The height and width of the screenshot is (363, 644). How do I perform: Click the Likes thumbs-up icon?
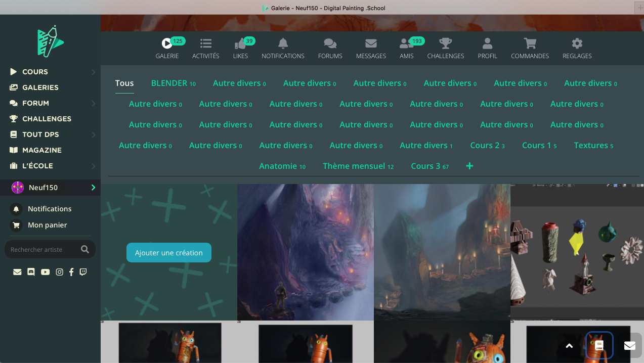coord(240,44)
